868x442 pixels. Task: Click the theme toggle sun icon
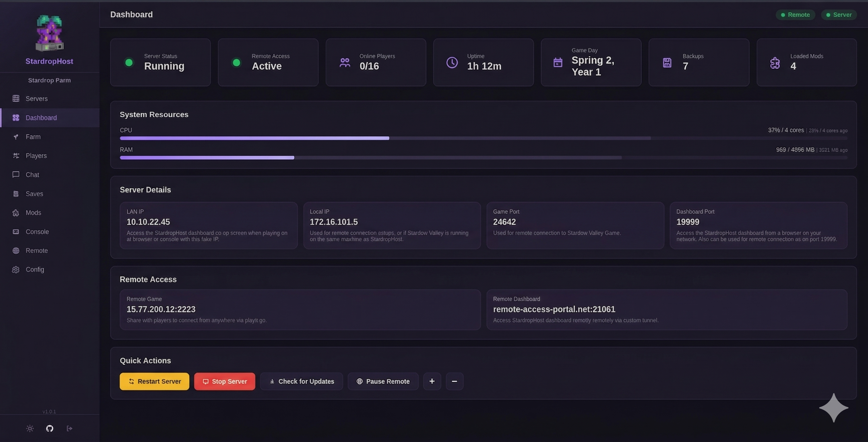[30, 428]
